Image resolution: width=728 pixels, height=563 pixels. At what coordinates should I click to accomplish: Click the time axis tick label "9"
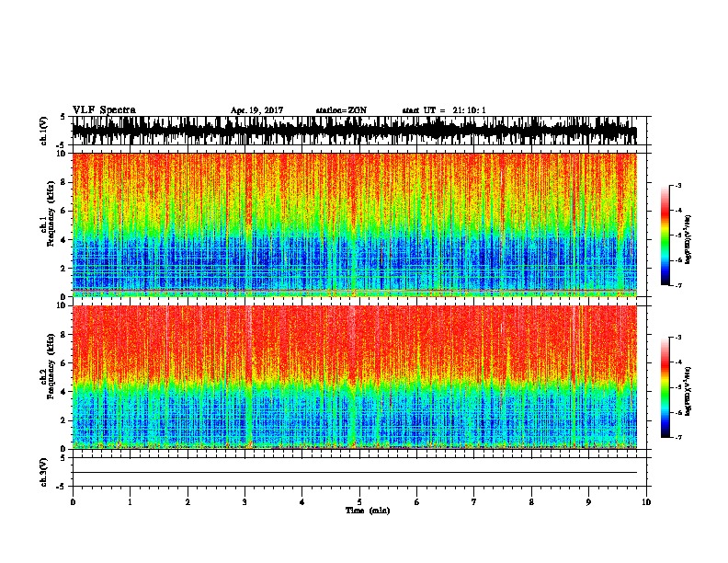pyautogui.click(x=588, y=502)
